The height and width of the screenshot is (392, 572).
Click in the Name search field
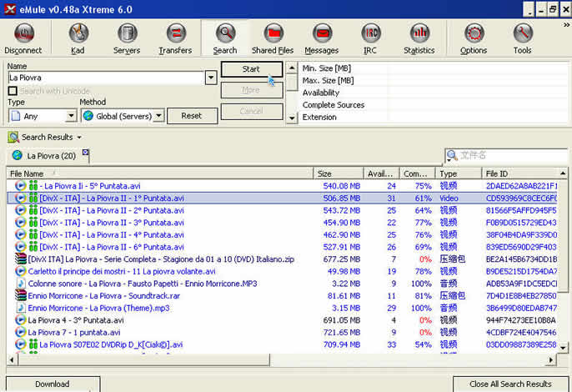(x=106, y=78)
